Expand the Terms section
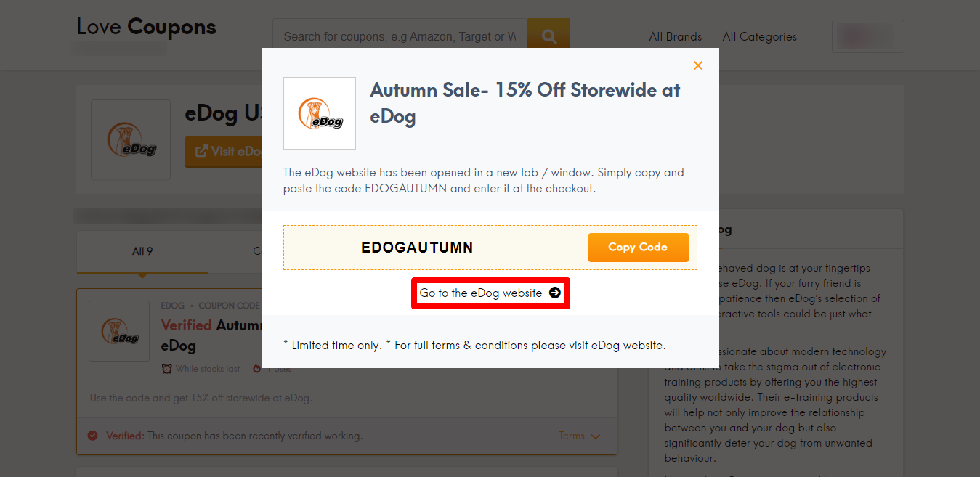This screenshot has width=980, height=477. point(579,436)
